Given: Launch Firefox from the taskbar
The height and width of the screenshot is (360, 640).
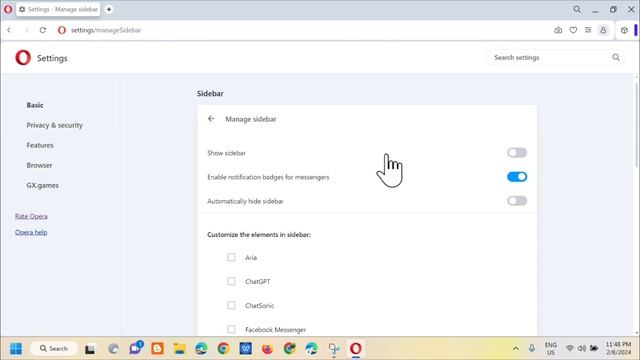Looking at the screenshot, I should pyautogui.click(x=267, y=349).
